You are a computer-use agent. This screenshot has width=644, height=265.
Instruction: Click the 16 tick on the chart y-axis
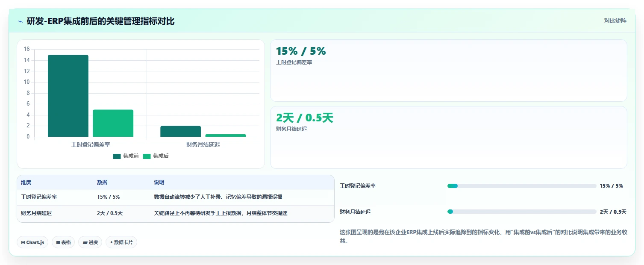[x=26, y=49]
